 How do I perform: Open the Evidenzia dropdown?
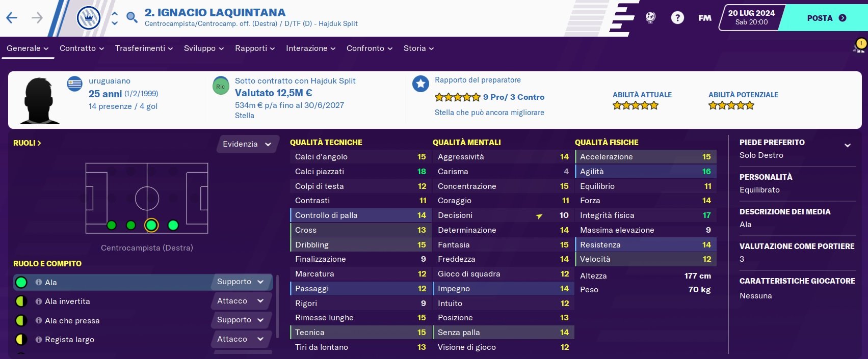(x=248, y=144)
